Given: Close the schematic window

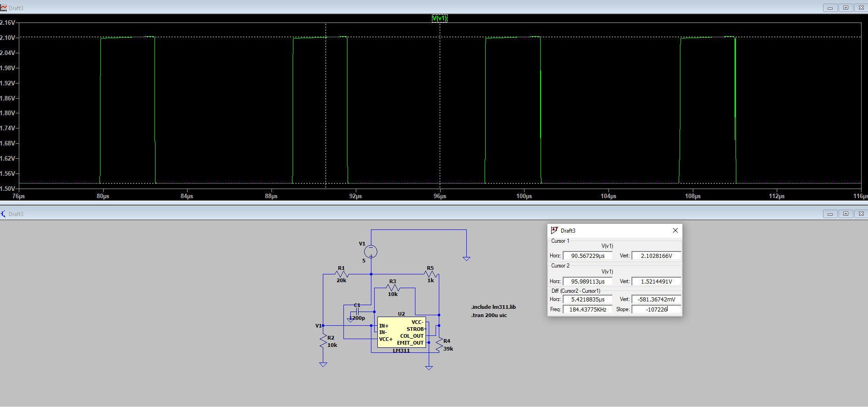Looking at the screenshot, I should click(x=861, y=214).
